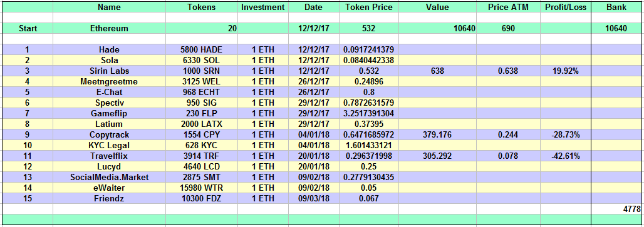Select the Profit/Loss column header
The width and height of the screenshot is (644, 227).
coord(566,7)
